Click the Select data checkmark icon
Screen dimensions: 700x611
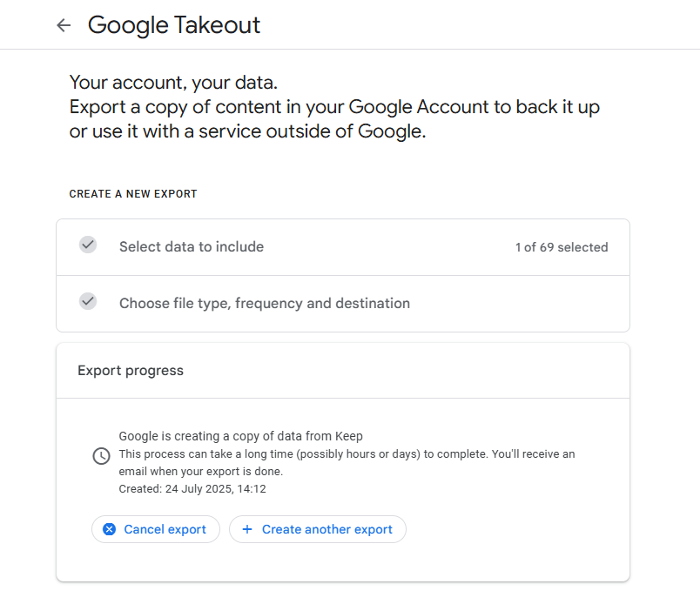pyautogui.click(x=88, y=245)
